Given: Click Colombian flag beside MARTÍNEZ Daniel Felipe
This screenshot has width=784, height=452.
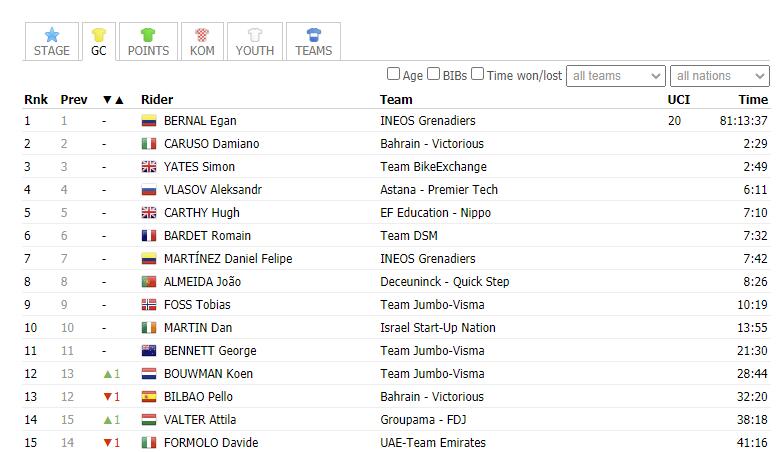Looking at the screenshot, I should (x=149, y=259).
